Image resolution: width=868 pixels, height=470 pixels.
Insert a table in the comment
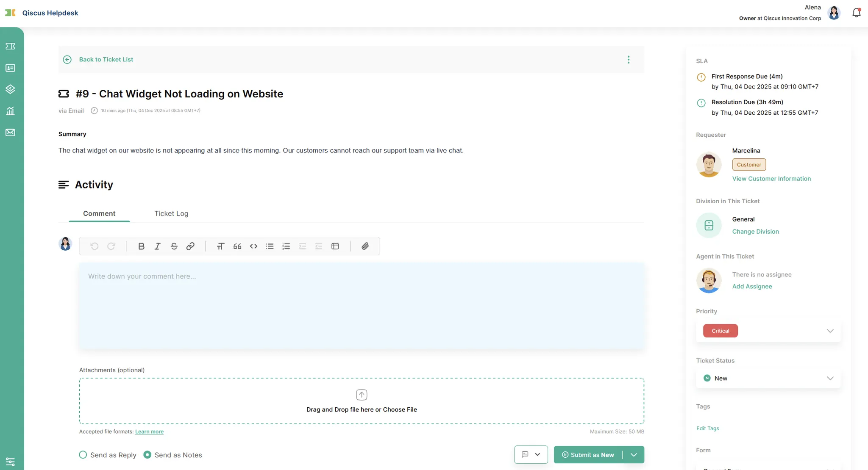coord(335,246)
